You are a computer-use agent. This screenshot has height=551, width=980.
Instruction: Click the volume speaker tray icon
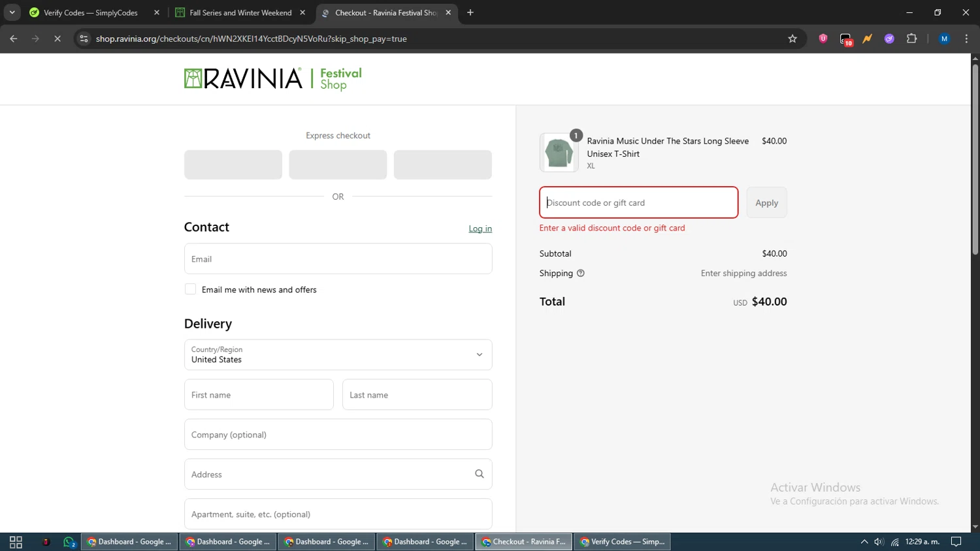coord(879,542)
